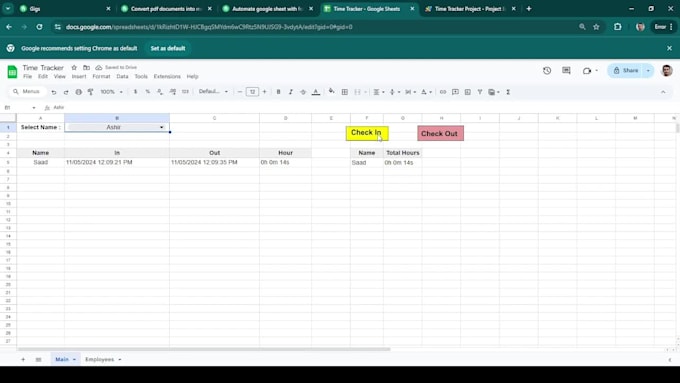Open the All sheets list icon
This screenshot has height=383, width=680.
pyautogui.click(x=38, y=360)
